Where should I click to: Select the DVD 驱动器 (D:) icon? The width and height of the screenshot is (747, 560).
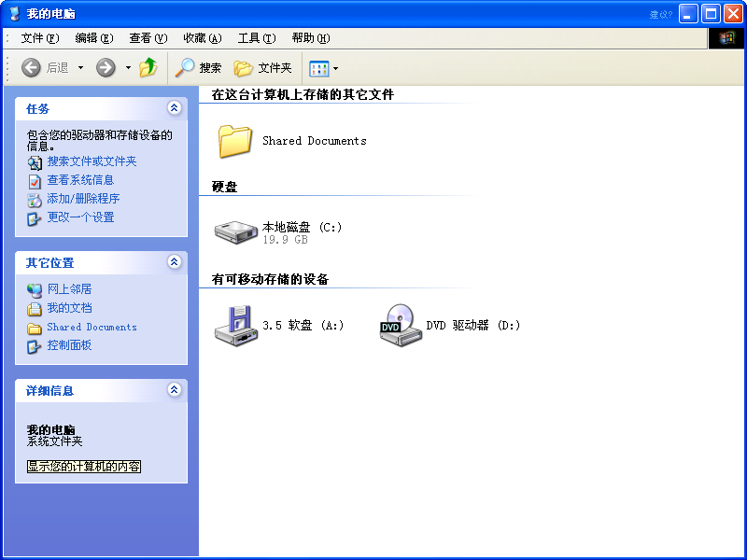click(401, 326)
